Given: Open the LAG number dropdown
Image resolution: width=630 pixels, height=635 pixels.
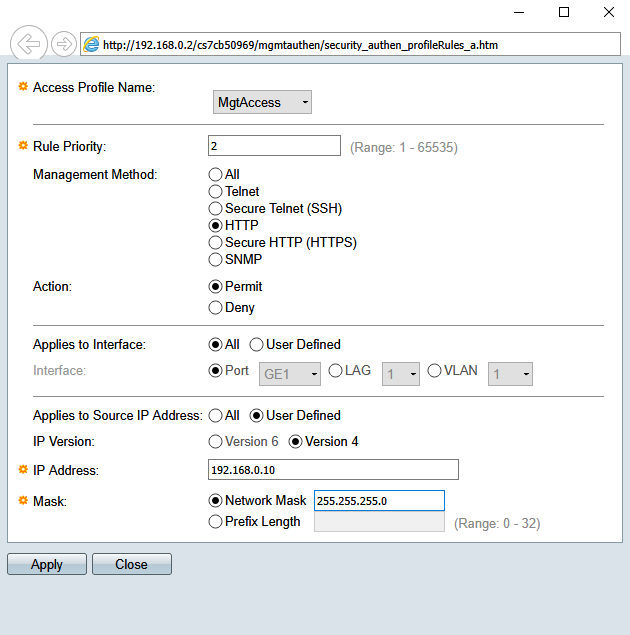Looking at the screenshot, I should coord(398,374).
